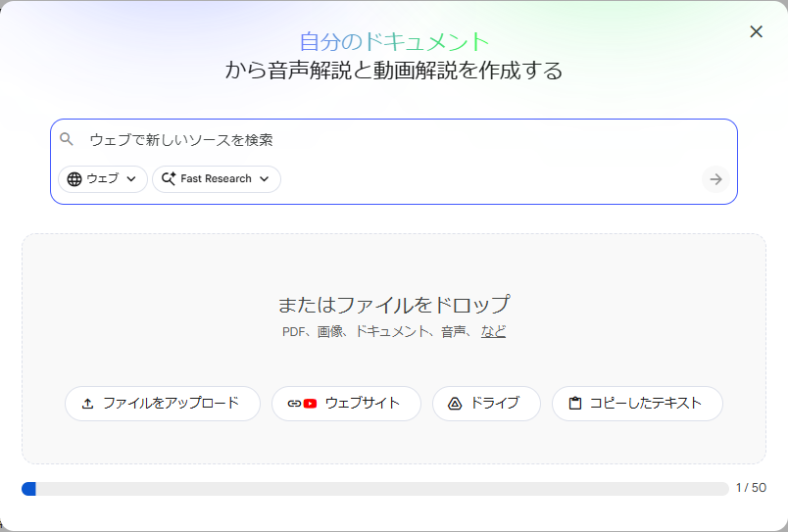Click the 自分のドキュメント title text
The width and height of the screenshot is (788, 532).
(394, 42)
